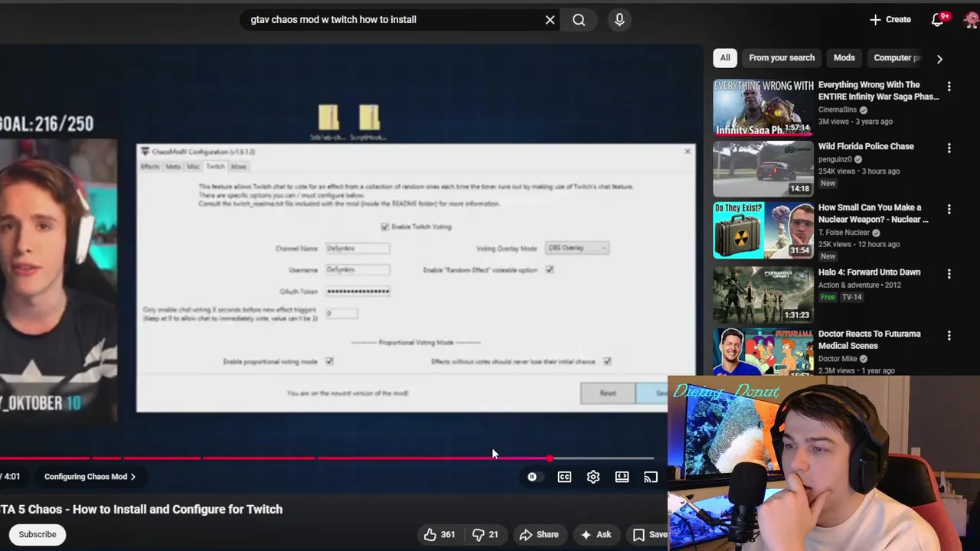Image resolution: width=980 pixels, height=551 pixels.
Task: Open the account avatar menu
Action: 972,20
